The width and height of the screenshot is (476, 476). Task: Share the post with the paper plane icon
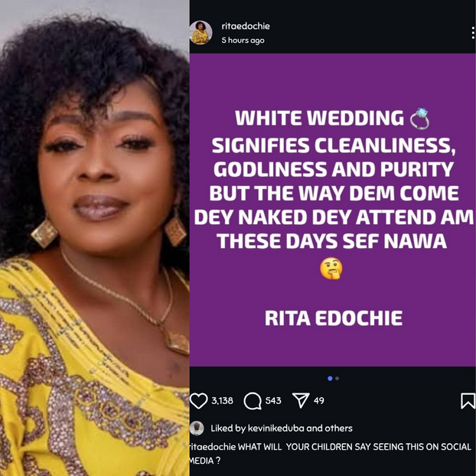[301, 400]
